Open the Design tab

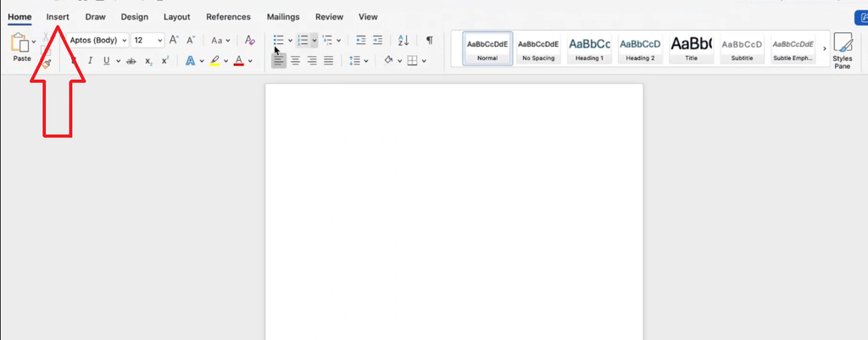135,17
